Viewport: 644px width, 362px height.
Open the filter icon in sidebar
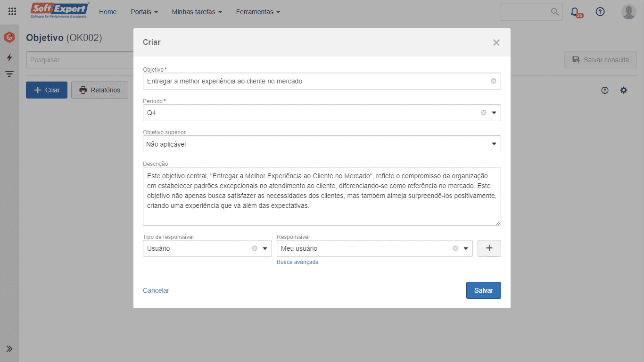[9, 74]
